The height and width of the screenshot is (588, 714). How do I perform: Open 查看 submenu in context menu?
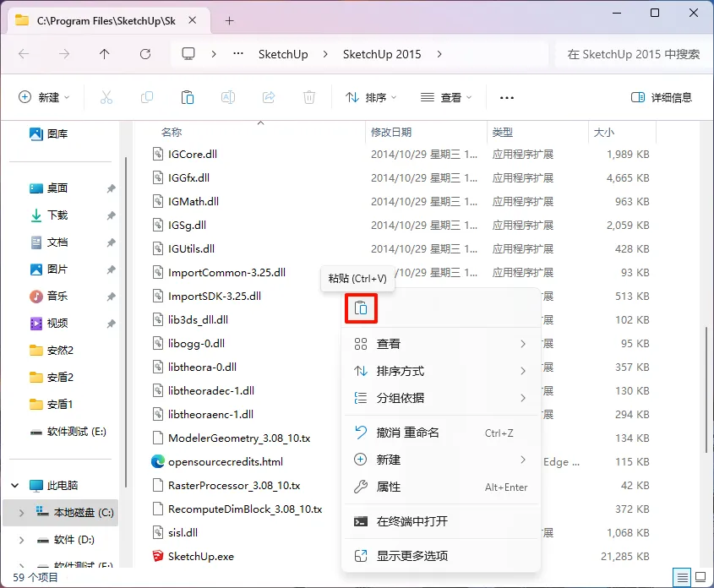tap(440, 344)
